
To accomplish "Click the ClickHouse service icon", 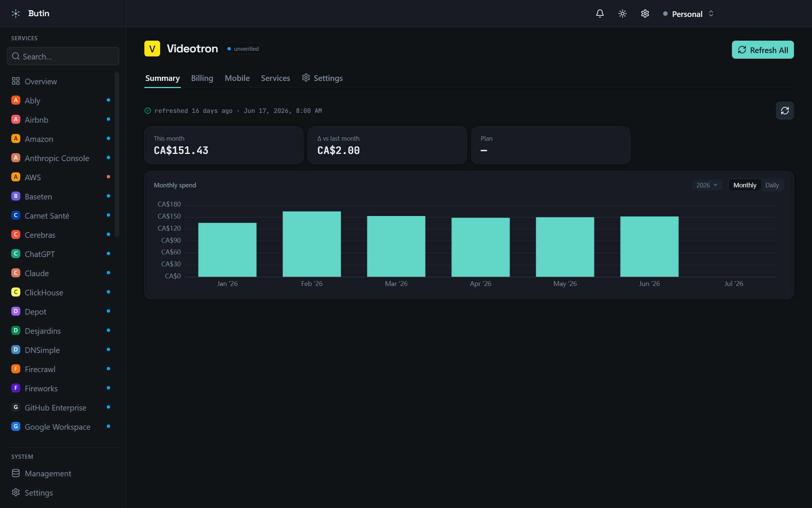I will [x=16, y=292].
